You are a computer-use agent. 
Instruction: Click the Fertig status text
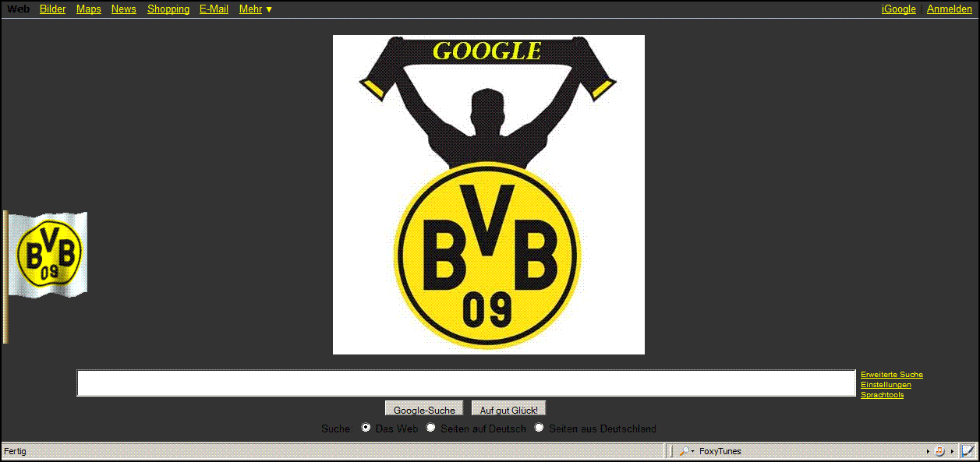coord(15,451)
